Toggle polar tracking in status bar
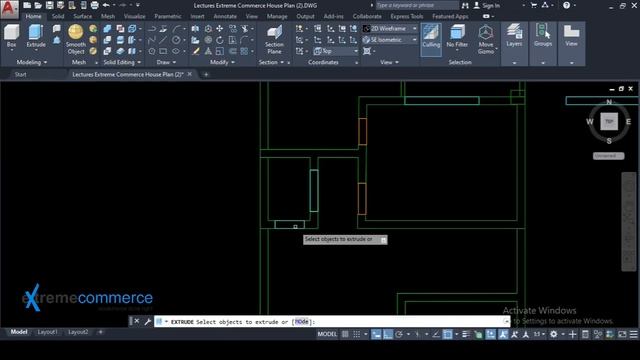The height and width of the screenshot is (360, 640). point(399,334)
